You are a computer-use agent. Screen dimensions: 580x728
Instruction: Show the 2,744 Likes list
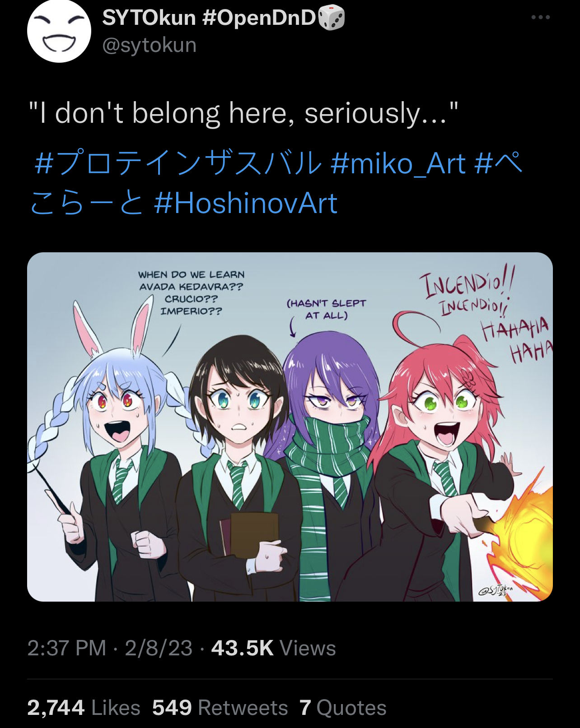pyautogui.click(x=84, y=708)
